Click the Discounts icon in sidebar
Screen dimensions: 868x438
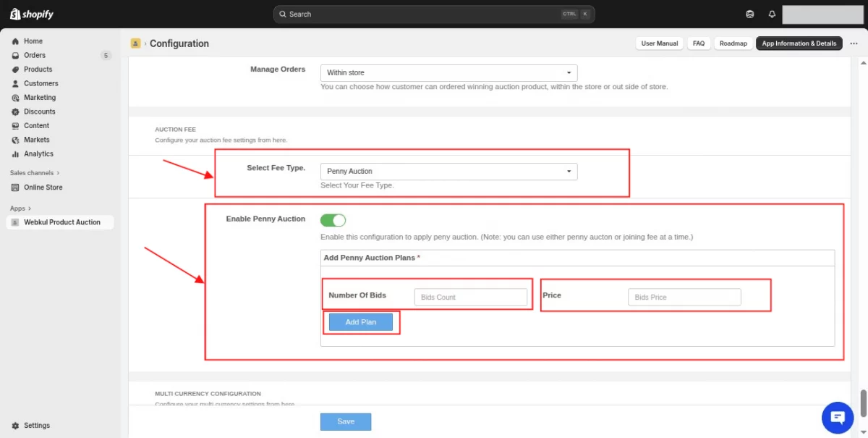tap(16, 111)
